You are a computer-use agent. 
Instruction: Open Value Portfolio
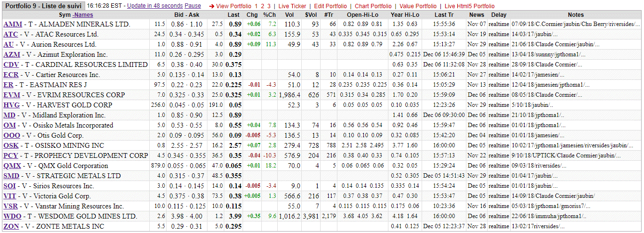pyautogui.click(x=418, y=6)
